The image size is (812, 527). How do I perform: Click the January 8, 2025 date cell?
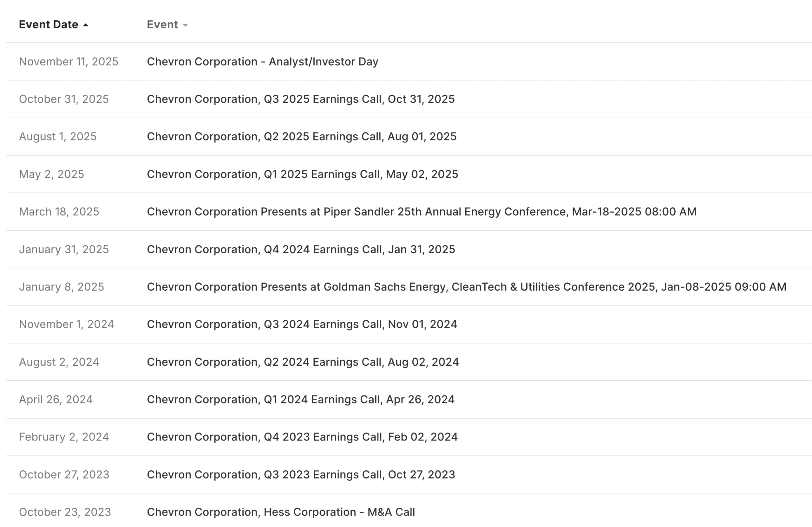(62, 287)
